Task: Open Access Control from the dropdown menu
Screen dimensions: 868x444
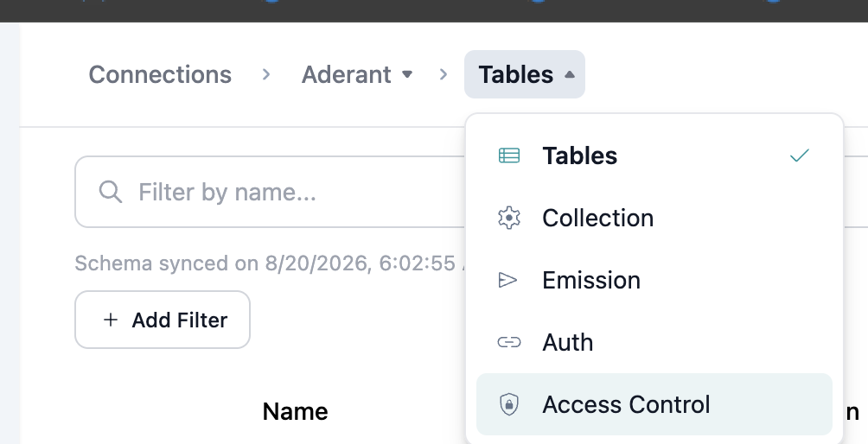Action: point(654,404)
